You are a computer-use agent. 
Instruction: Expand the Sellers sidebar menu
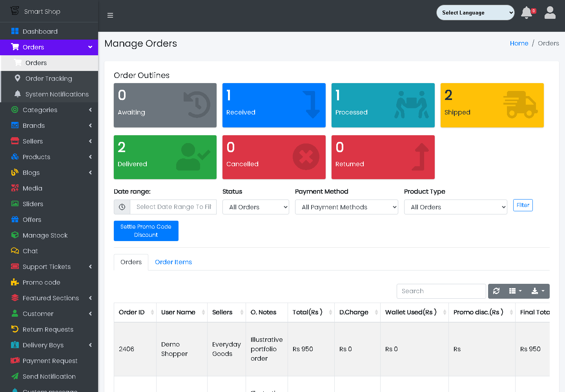pos(49,141)
